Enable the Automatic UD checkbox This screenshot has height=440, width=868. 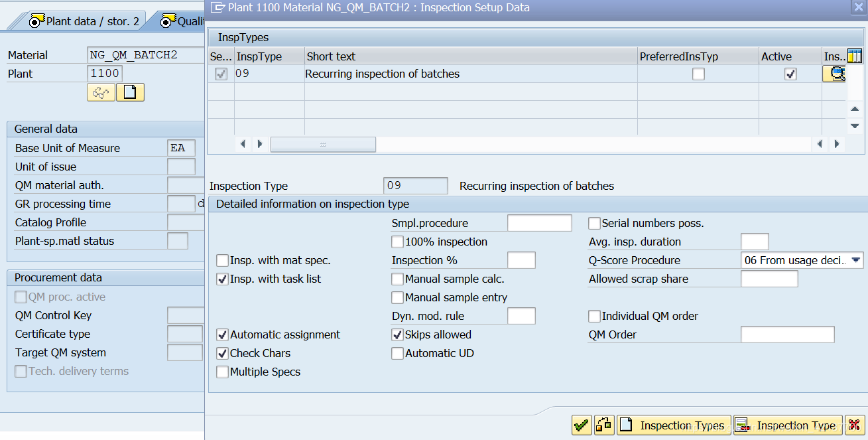[397, 353]
